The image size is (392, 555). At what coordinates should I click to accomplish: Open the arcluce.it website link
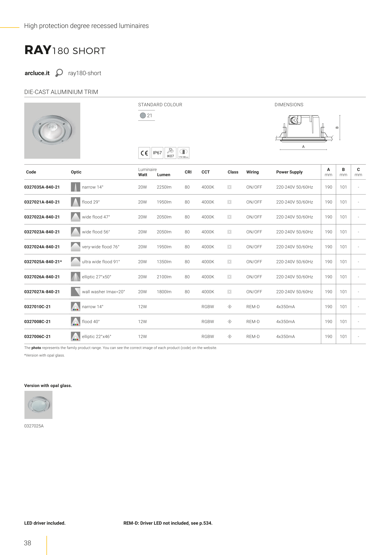37,73
